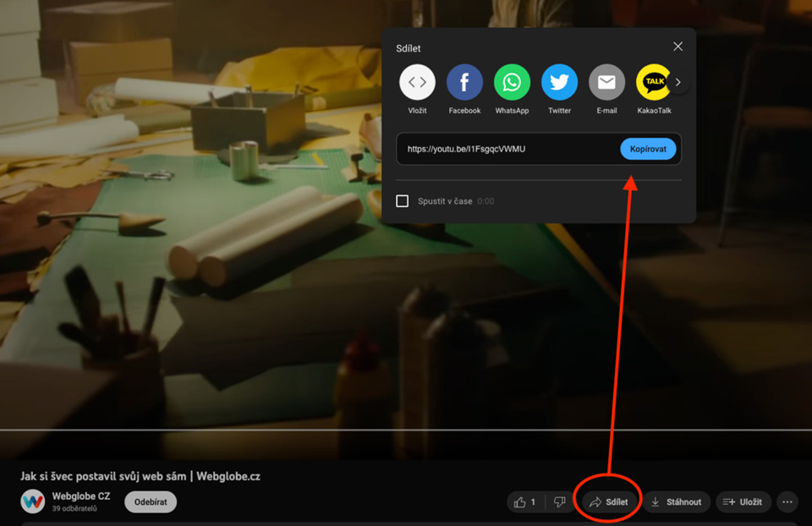Enable the Spustit v čase checkbox
The height and width of the screenshot is (526, 812).
point(403,201)
